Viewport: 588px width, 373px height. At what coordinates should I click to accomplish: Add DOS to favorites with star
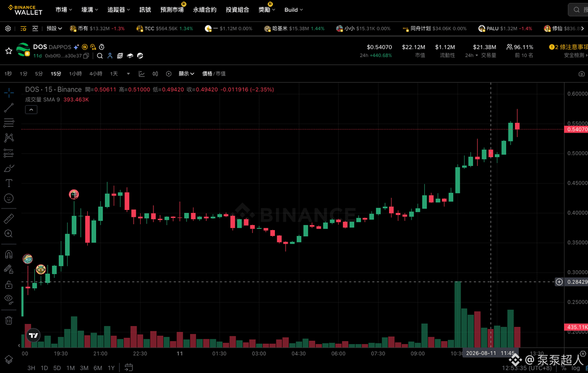(x=9, y=51)
